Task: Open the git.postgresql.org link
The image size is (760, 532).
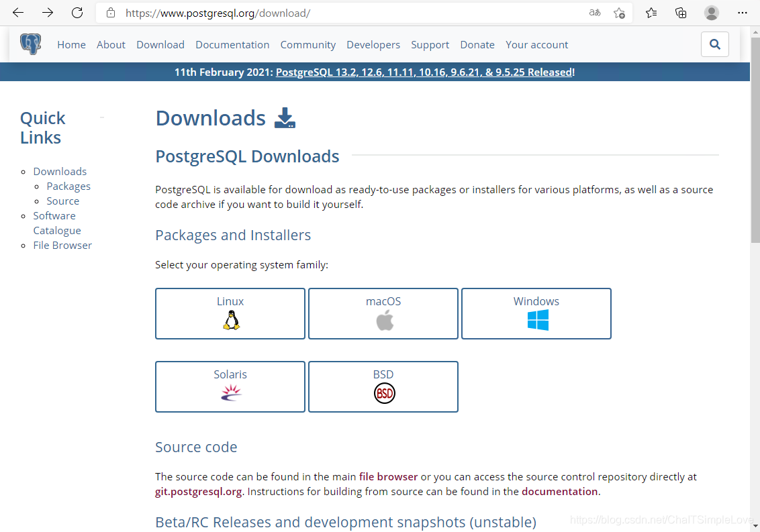Action: click(x=198, y=492)
